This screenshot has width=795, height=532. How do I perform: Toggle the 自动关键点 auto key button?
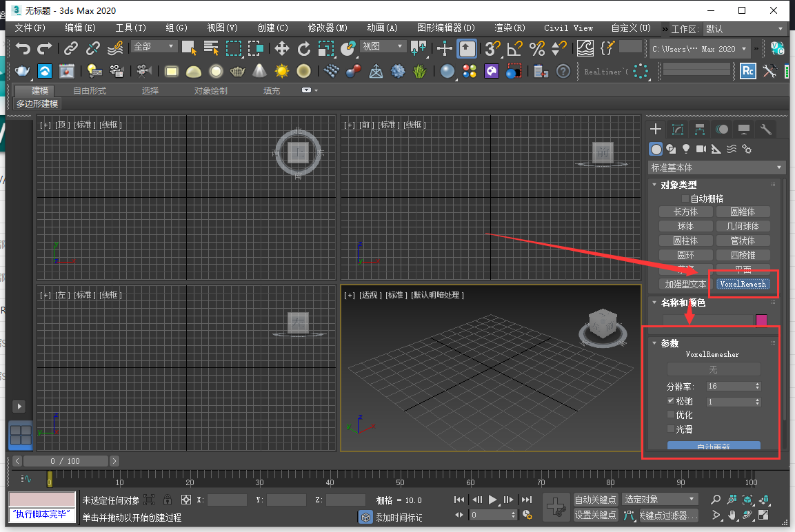(x=595, y=500)
